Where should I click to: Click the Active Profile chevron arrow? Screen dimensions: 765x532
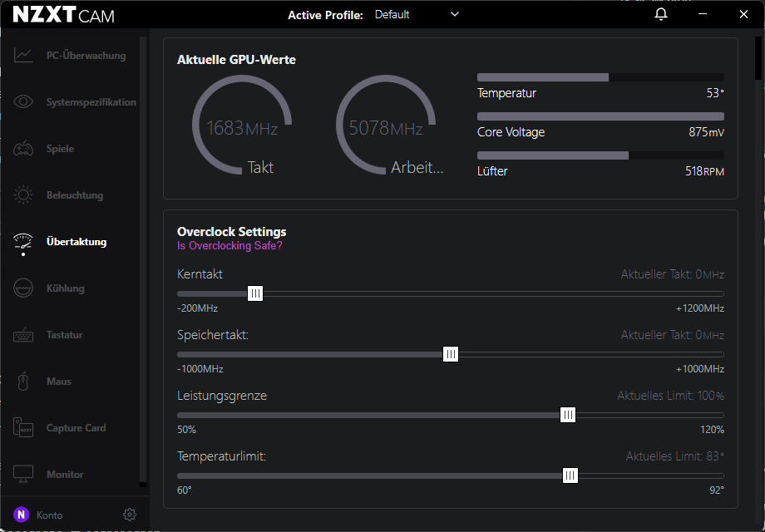(x=454, y=15)
